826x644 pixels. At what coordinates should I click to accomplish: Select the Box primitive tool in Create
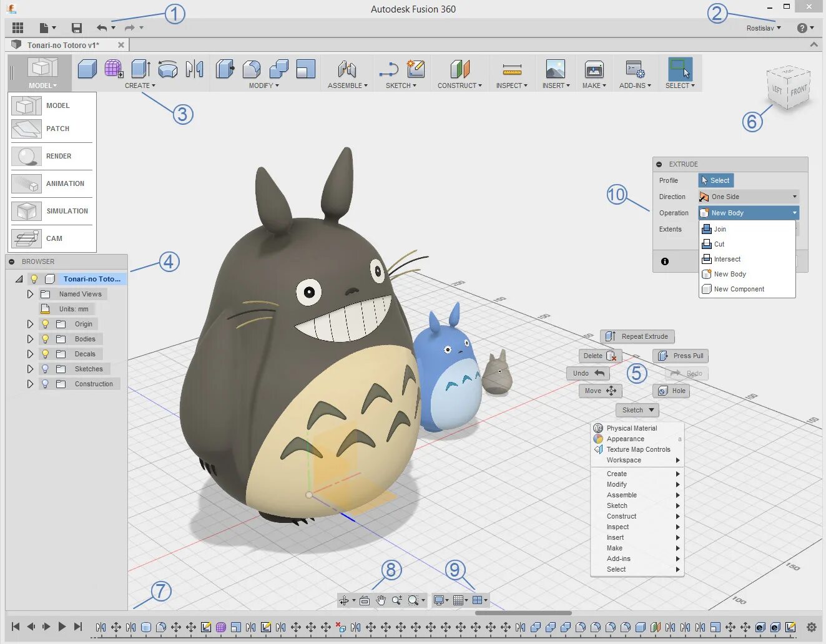pyautogui.click(x=87, y=69)
